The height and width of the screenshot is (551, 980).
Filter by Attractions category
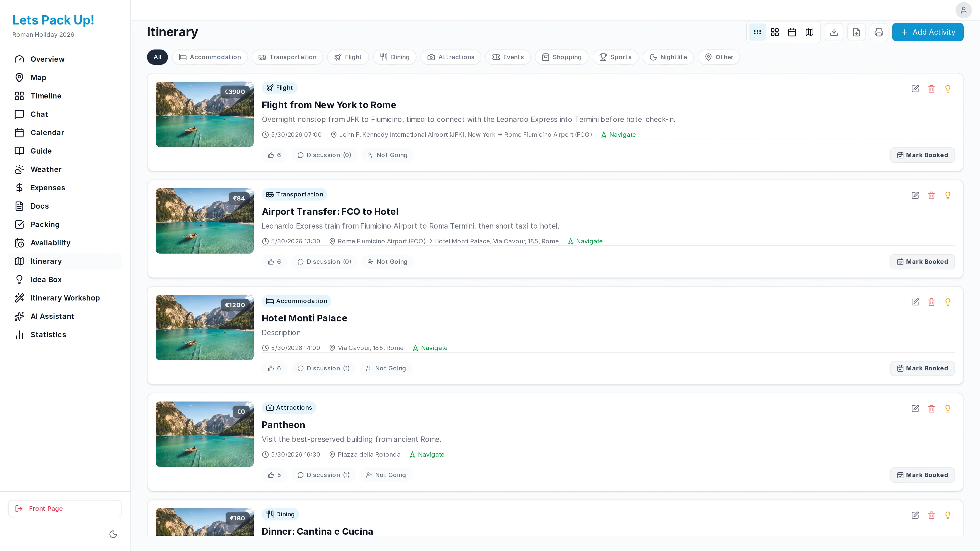[451, 57]
